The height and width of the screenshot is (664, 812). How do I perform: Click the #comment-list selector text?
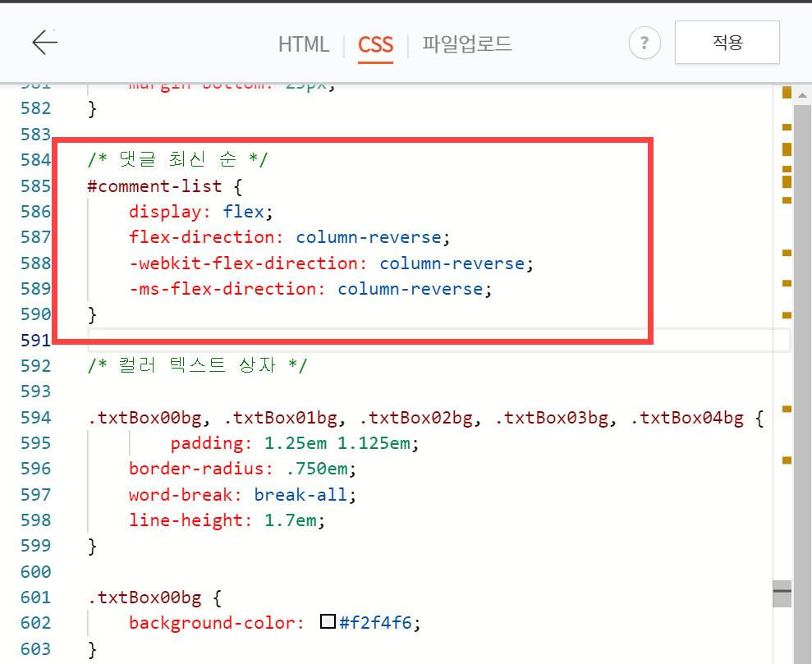[x=154, y=185]
